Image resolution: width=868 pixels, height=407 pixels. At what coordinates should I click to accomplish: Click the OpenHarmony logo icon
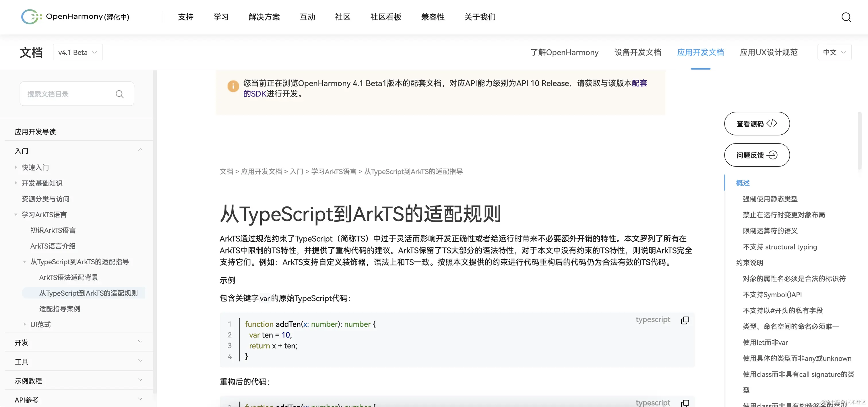click(31, 17)
